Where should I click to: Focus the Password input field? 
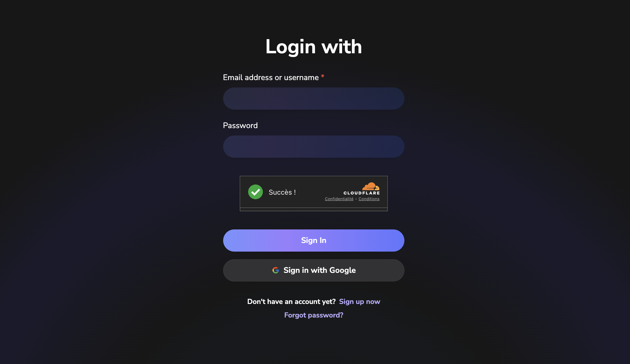pos(313,147)
